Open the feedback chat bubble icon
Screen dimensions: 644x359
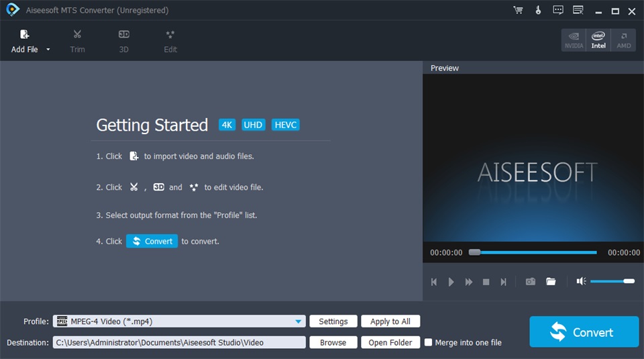pos(558,10)
